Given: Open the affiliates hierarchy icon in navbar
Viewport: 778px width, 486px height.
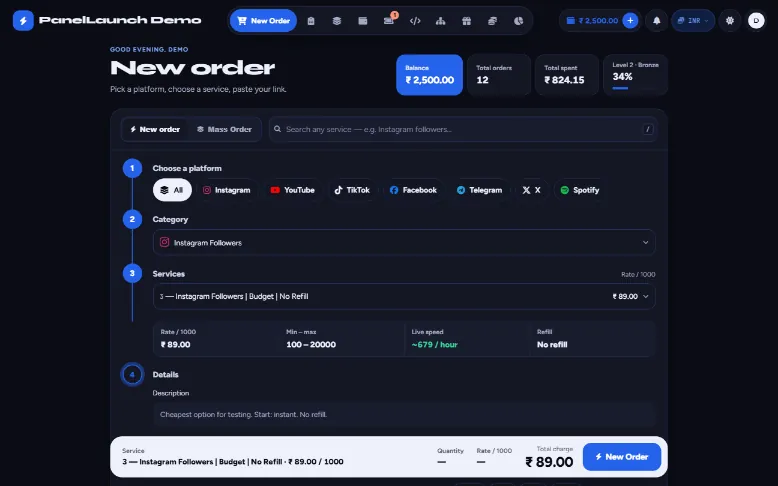Looking at the screenshot, I should (441, 21).
